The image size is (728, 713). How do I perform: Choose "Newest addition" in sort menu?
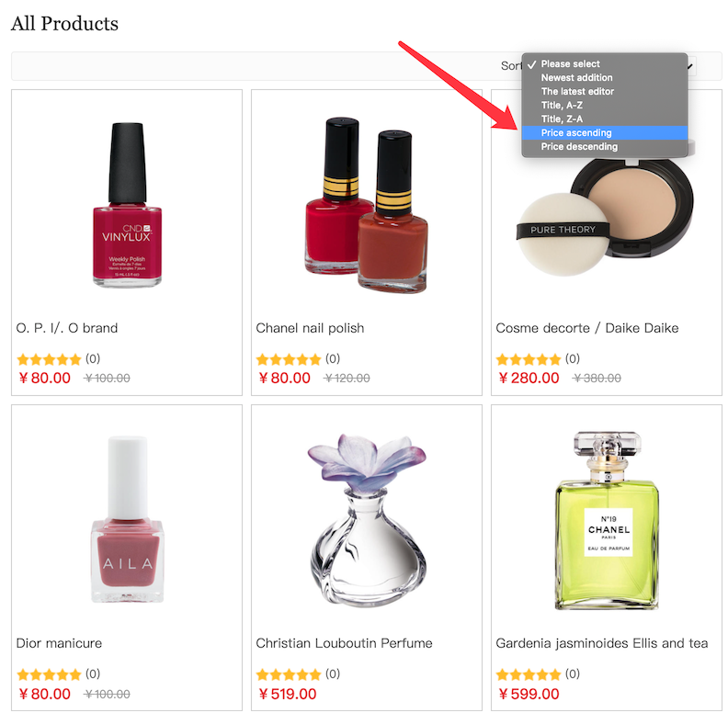click(x=576, y=78)
